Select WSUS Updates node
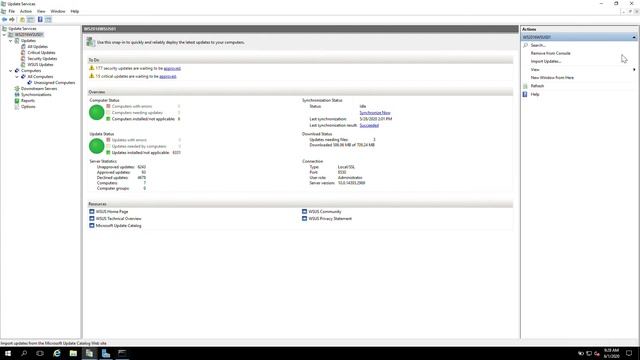The height and width of the screenshot is (360, 640). (40, 64)
